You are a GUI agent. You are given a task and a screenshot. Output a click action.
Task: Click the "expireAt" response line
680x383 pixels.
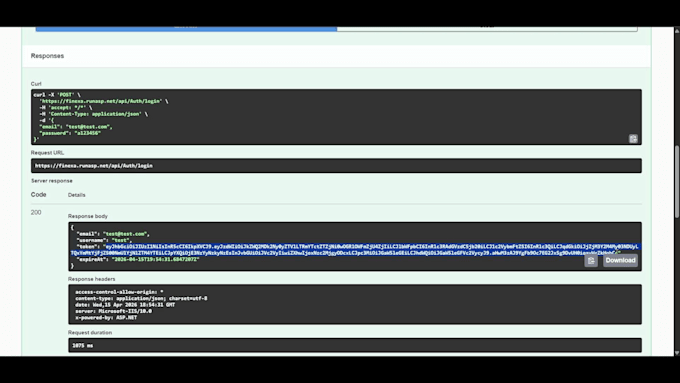pyautogui.click(x=138, y=259)
